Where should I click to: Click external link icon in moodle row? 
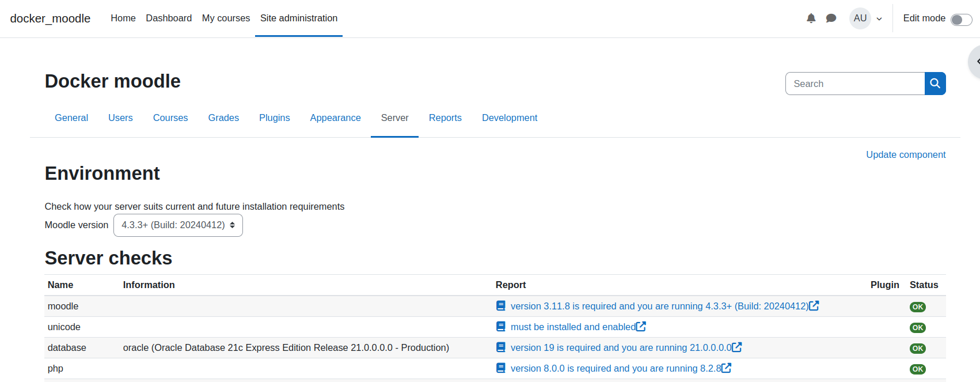coord(814,306)
